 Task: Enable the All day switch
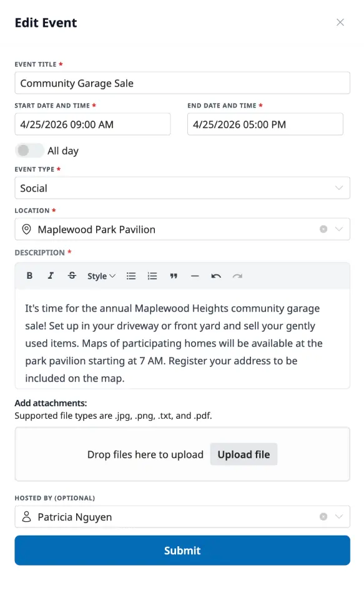pos(29,151)
